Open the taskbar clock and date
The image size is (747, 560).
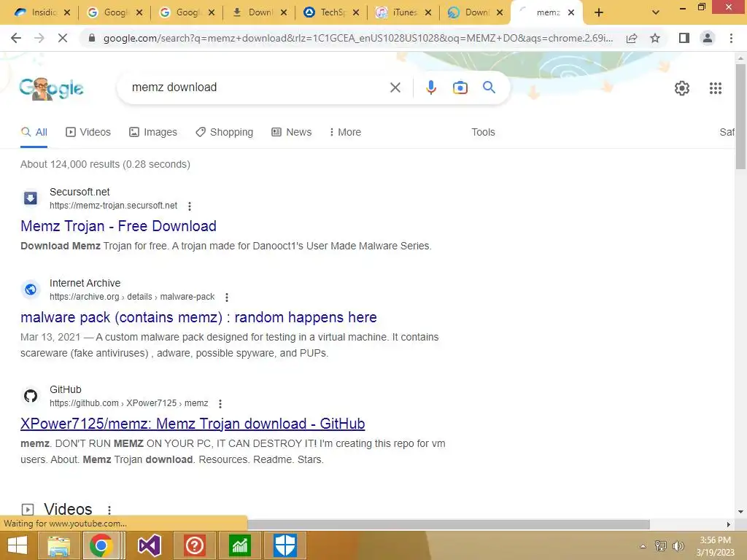click(x=715, y=546)
